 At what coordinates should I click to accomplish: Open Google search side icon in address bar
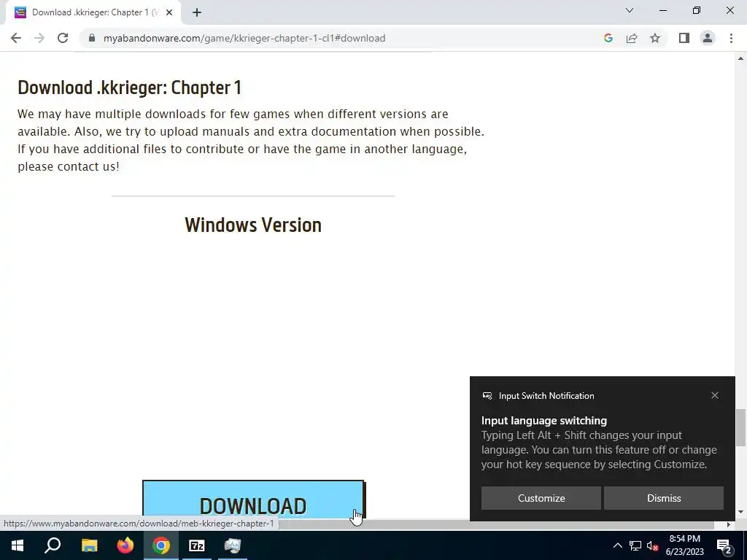(608, 38)
